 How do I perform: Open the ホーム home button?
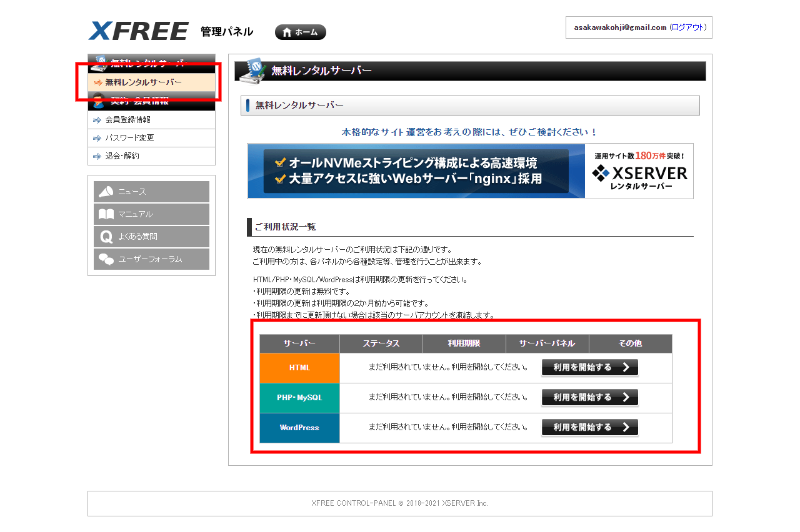[301, 32]
